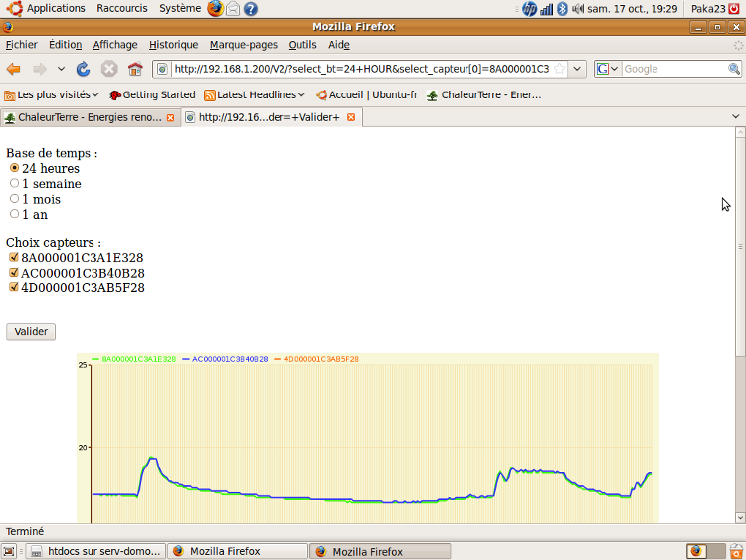Click the search magnifier icon in search box
The width and height of the screenshot is (746, 560).
tap(733, 69)
